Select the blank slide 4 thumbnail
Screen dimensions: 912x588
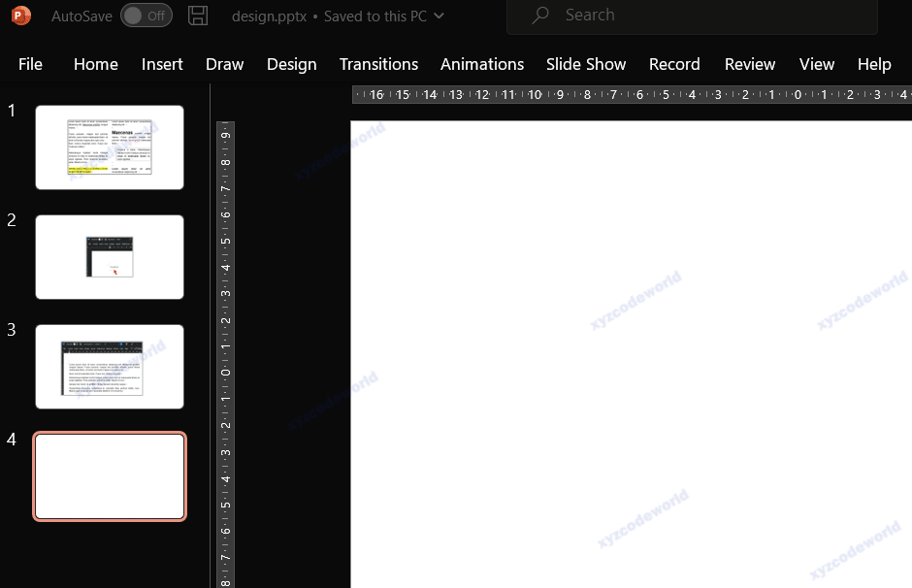tap(110, 476)
